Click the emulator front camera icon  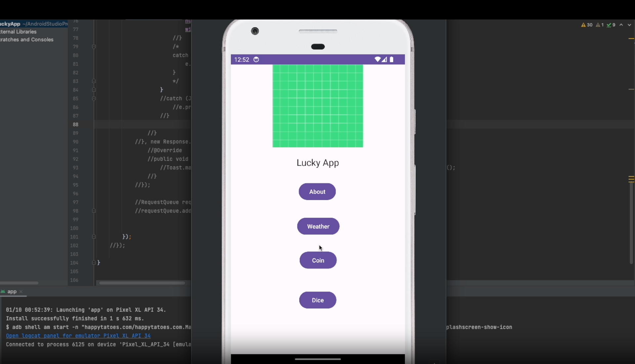pyautogui.click(x=255, y=31)
